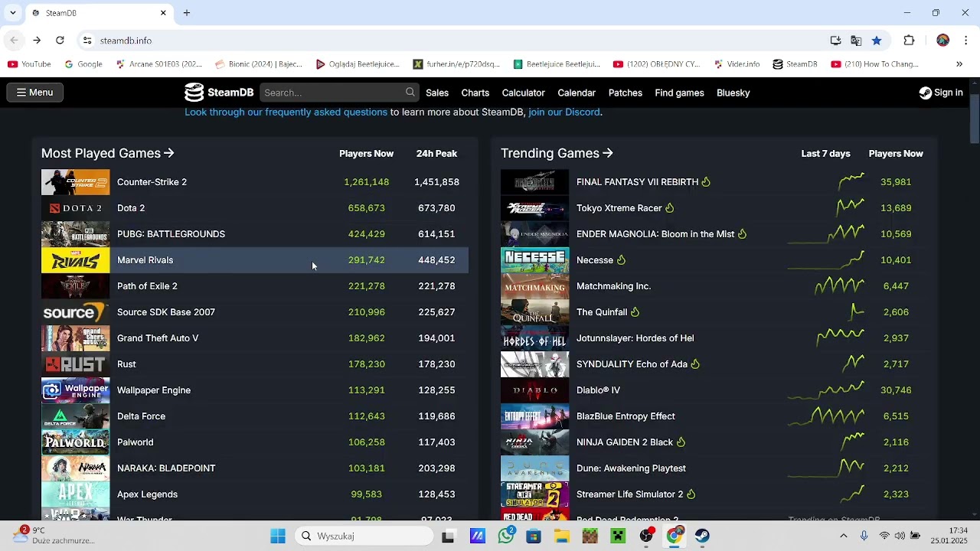Click the Streamer Life Simulator 2 thumbnail
Screen dimensions: 980x551
click(534, 494)
